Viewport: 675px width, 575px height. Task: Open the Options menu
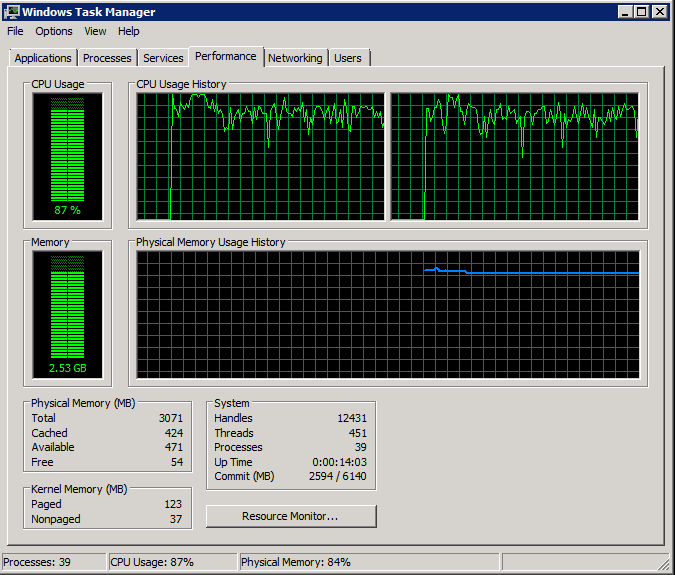point(54,31)
